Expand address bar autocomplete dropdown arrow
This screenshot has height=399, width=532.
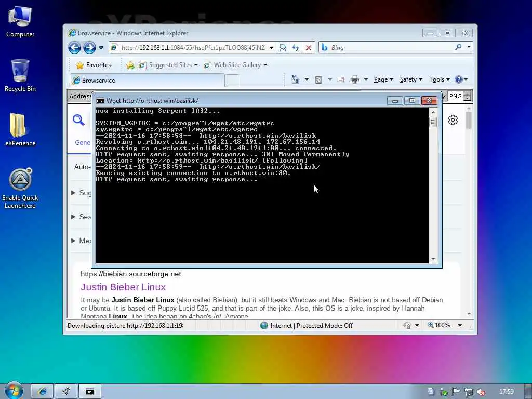[271, 47]
